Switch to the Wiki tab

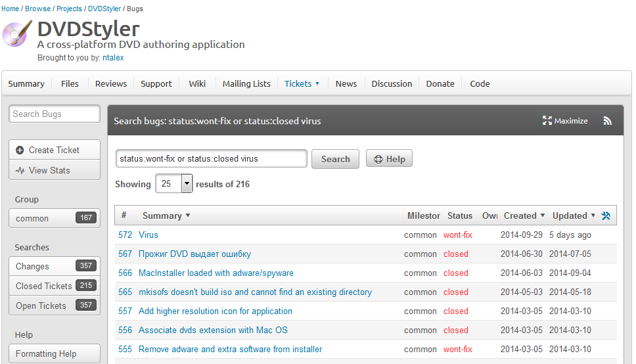[197, 83]
